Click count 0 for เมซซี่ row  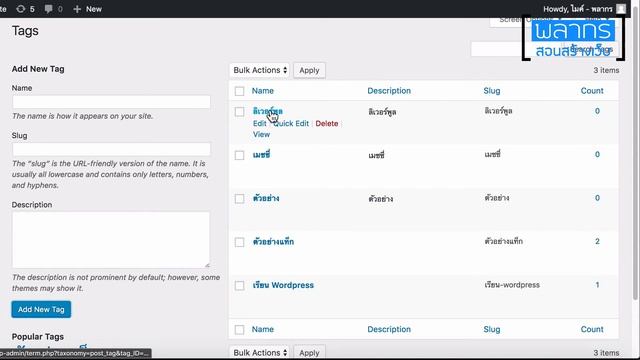(597, 154)
